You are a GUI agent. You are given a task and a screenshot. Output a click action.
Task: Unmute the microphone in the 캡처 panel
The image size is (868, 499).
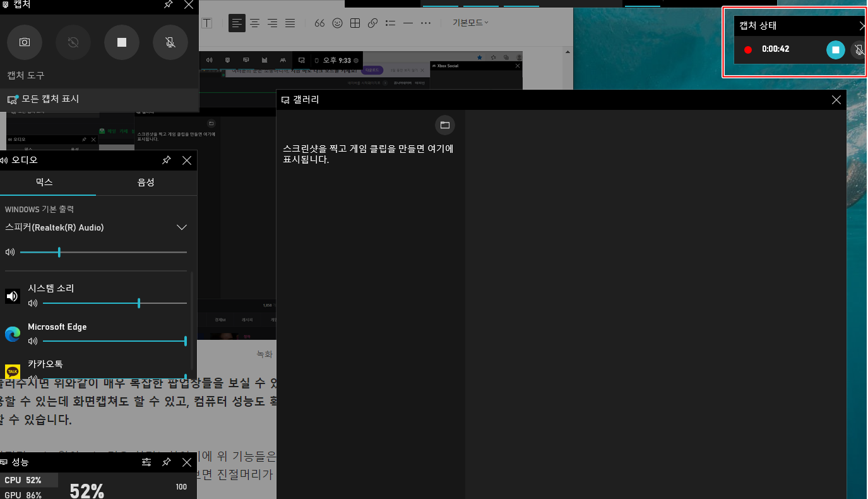(170, 42)
